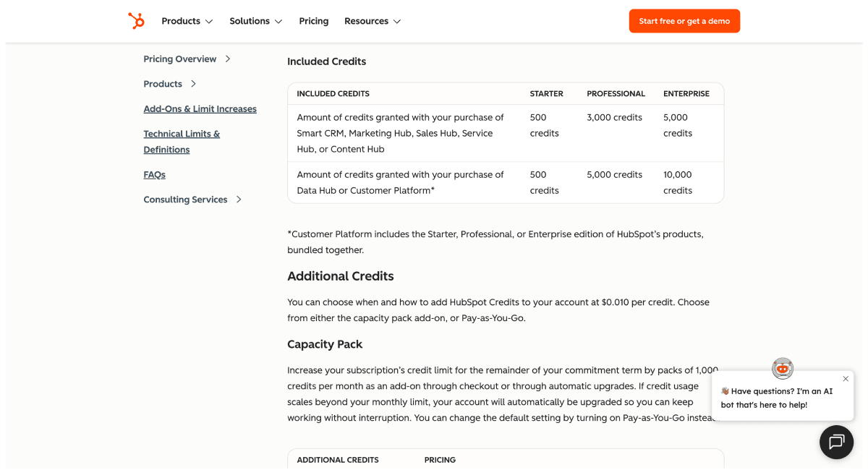Click the Customer Platform footnote text

coord(495,242)
